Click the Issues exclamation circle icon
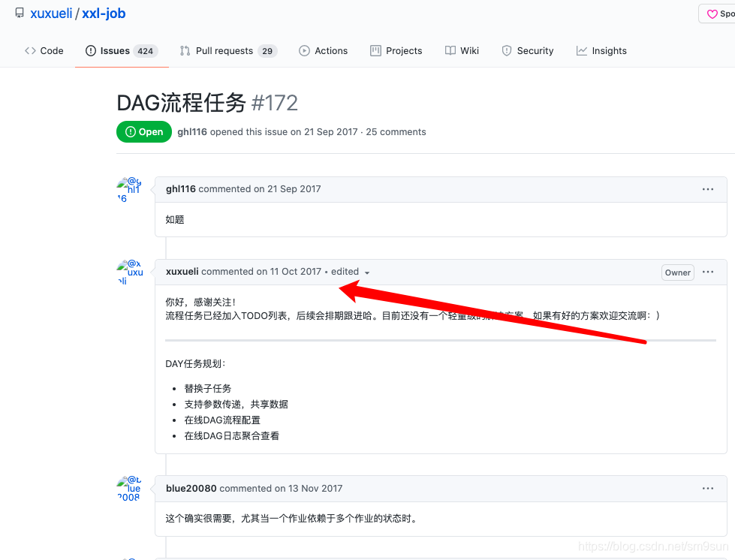The height and width of the screenshot is (560, 735). click(91, 50)
